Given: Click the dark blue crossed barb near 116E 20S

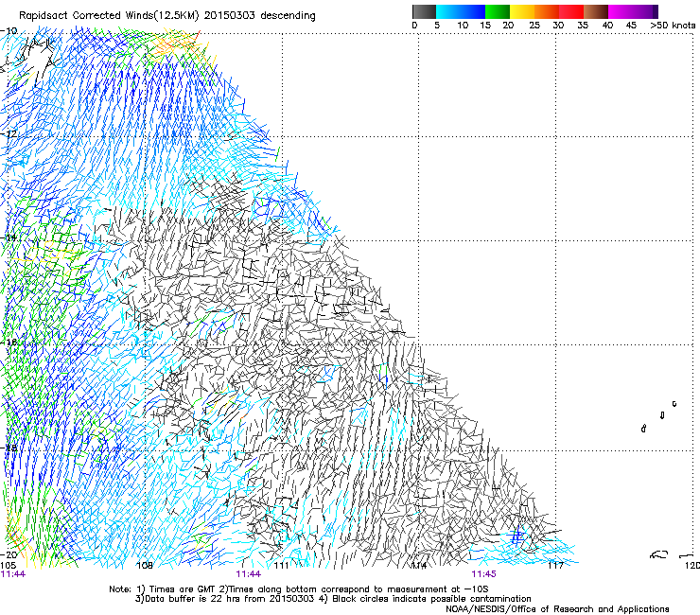Looking at the screenshot, I should [x=517, y=536].
